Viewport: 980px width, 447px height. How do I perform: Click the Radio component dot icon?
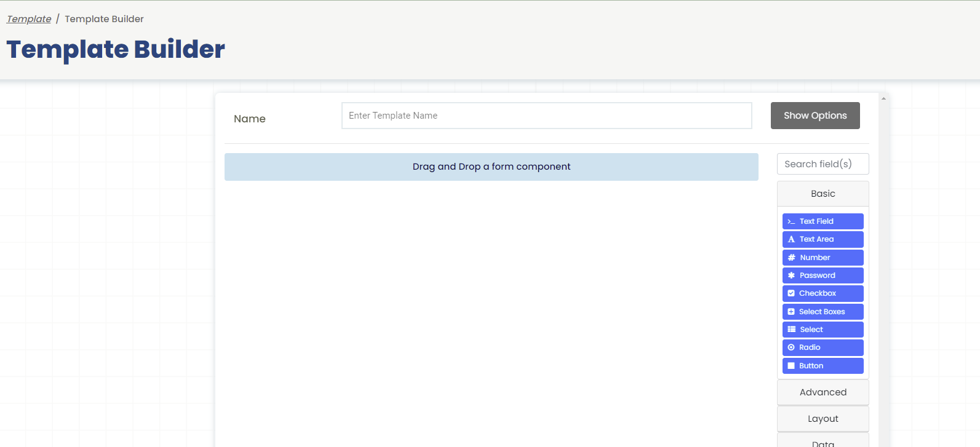point(791,347)
